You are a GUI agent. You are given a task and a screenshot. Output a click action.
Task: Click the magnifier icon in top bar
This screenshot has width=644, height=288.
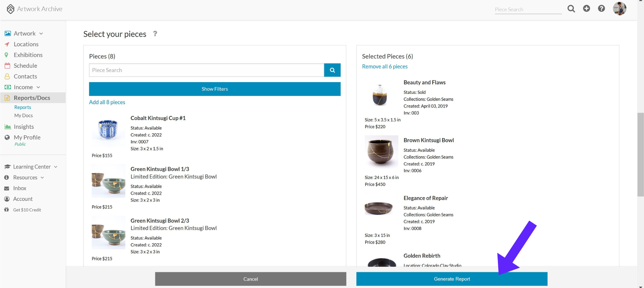571,8
